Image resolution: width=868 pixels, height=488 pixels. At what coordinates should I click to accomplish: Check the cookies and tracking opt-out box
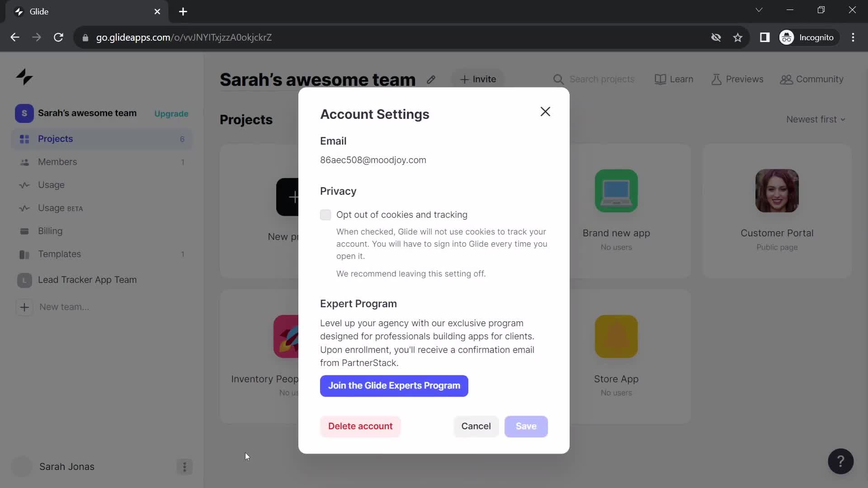click(325, 215)
